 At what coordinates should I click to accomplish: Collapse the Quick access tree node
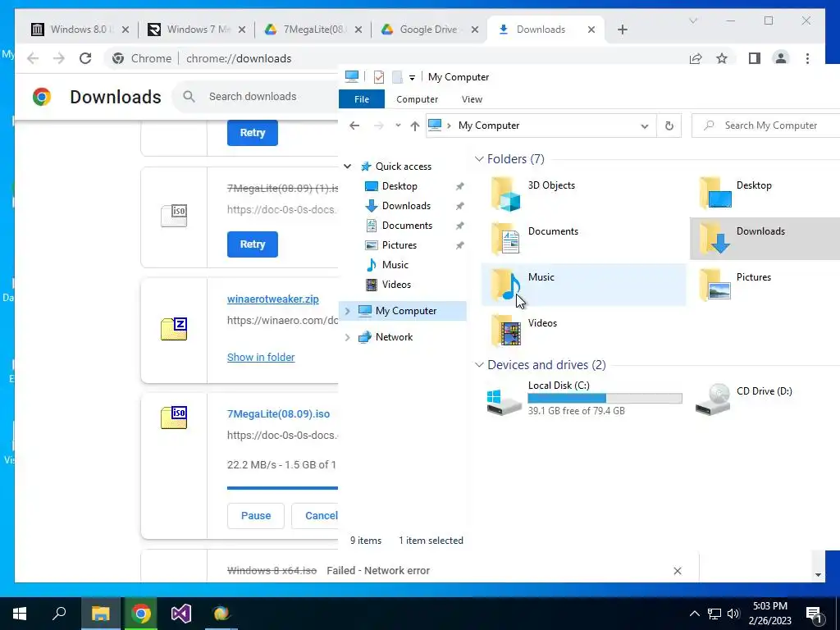pyautogui.click(x=348, y=167)
